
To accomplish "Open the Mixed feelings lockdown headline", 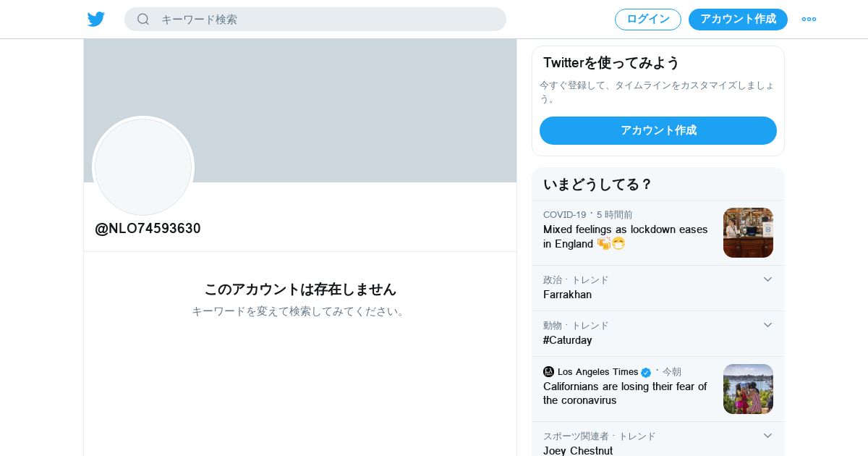I will tap(626, 237).
